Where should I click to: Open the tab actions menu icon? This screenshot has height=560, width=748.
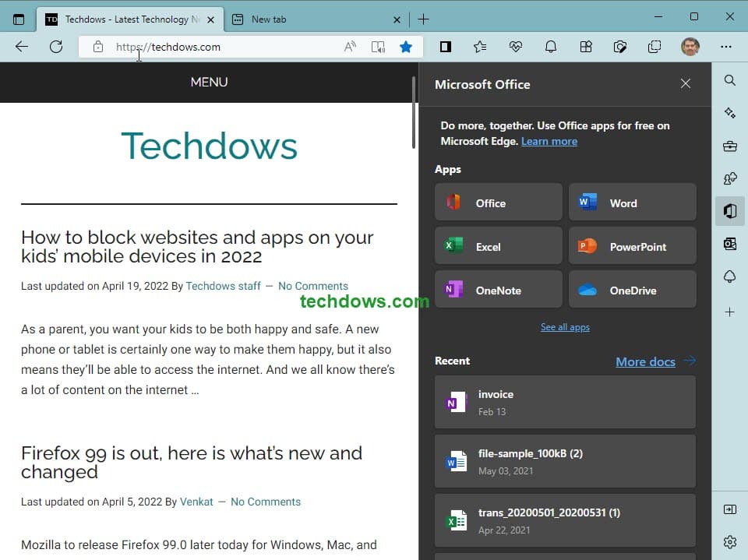coord(19,19)
